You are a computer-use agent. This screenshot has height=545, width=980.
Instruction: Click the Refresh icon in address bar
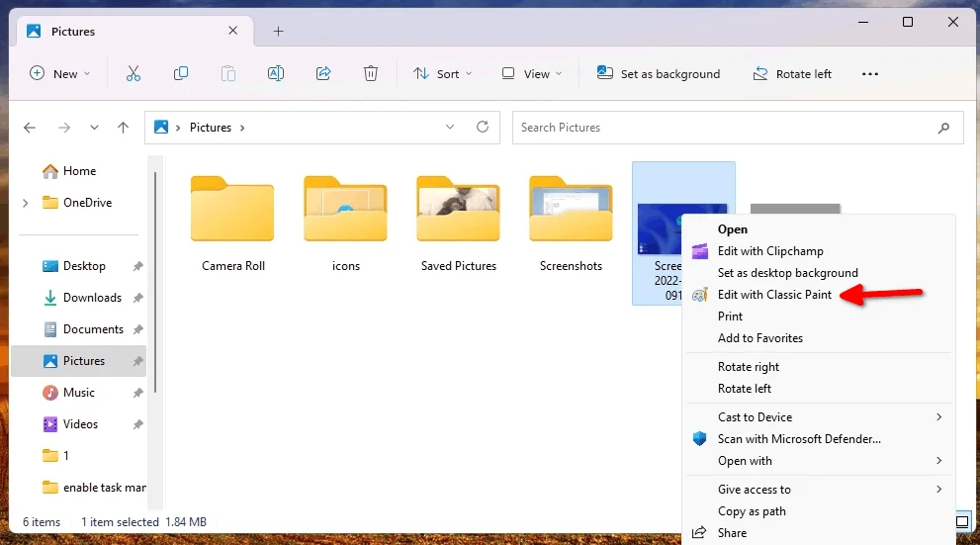(x=483, y=128)
